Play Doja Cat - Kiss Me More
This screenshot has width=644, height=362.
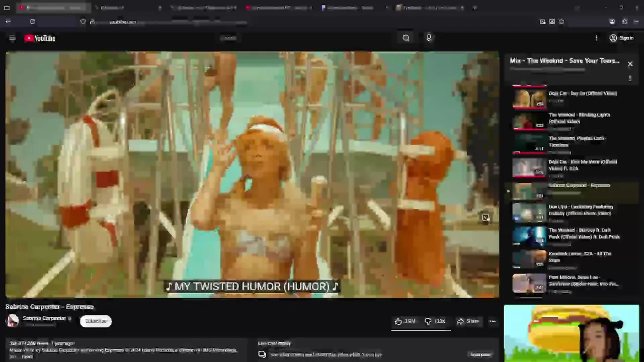coord(572,168)
